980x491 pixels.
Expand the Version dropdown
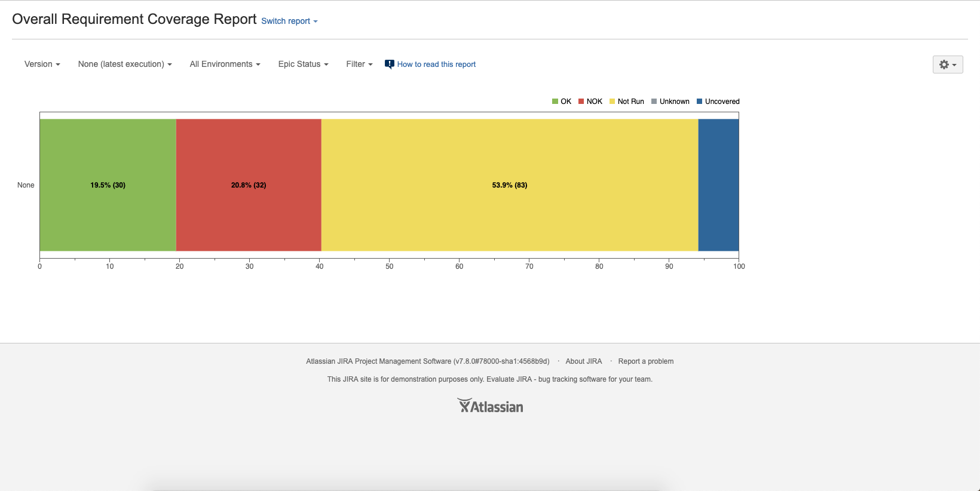(x=42, y=65)
